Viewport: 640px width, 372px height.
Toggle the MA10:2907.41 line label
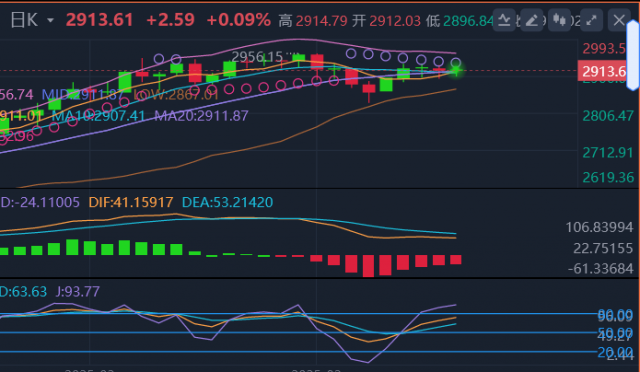click(98, 116)
